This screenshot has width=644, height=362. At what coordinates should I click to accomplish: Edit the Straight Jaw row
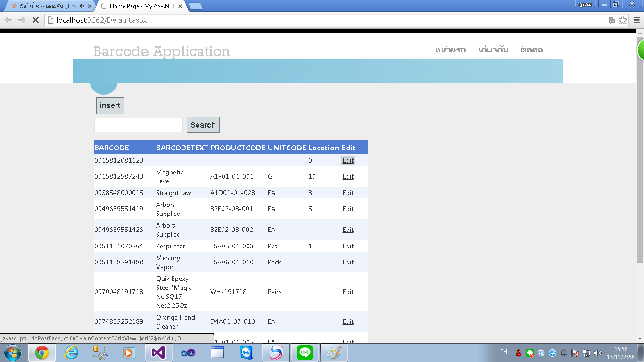pos(348,193)
